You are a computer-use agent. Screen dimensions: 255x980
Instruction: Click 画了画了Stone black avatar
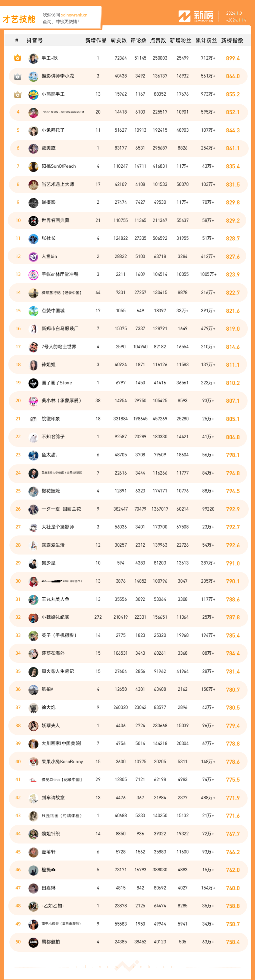[34, 383]
